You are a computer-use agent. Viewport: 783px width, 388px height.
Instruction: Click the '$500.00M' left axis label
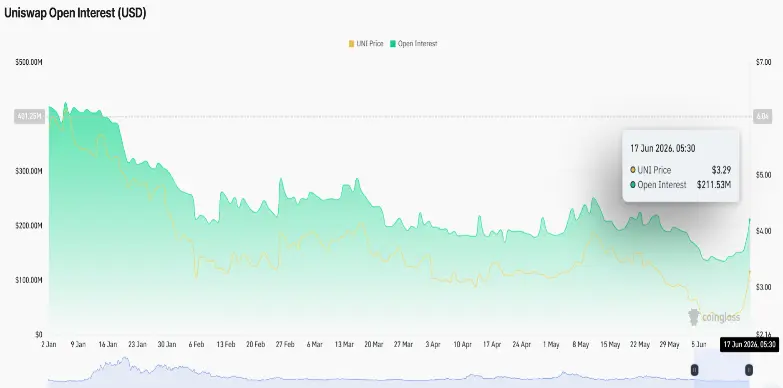tap(29, 62)
